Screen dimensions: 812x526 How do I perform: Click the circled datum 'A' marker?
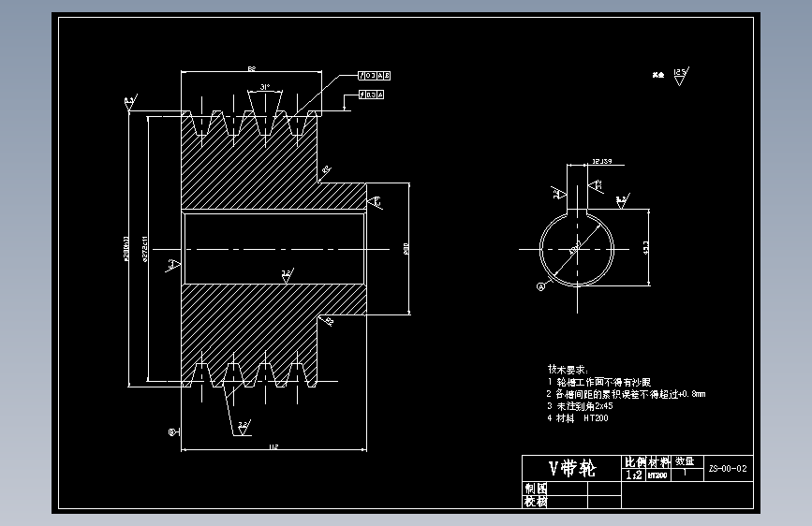click(x=540, y=286)
